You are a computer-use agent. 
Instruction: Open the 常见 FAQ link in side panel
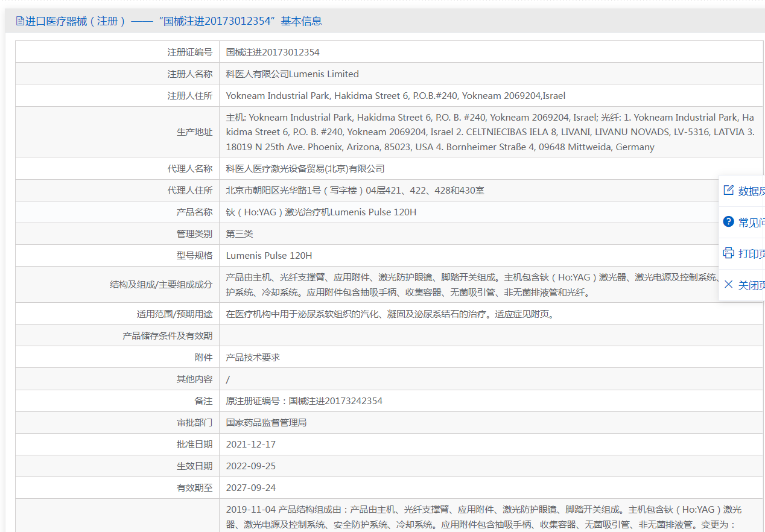click(x=751, y=223)
